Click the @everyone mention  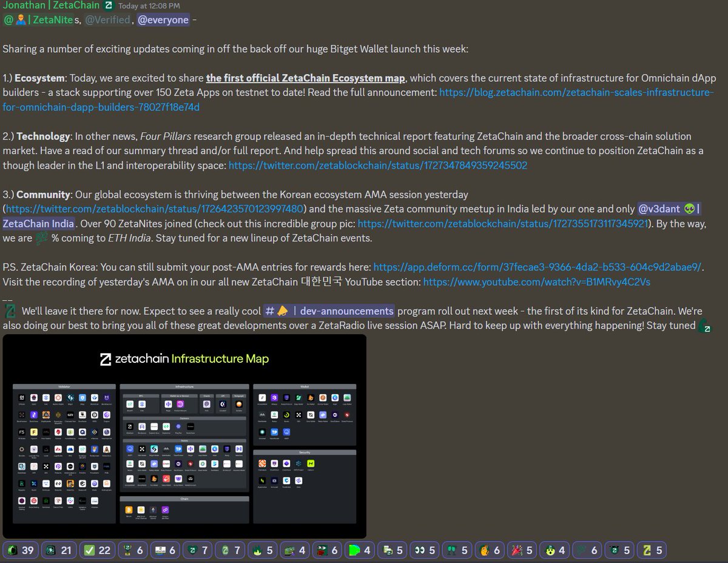click(x=163, y=20)
